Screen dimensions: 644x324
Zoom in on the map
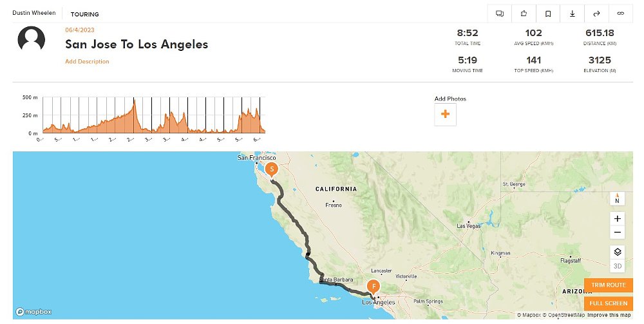click(x=618, y=218)
